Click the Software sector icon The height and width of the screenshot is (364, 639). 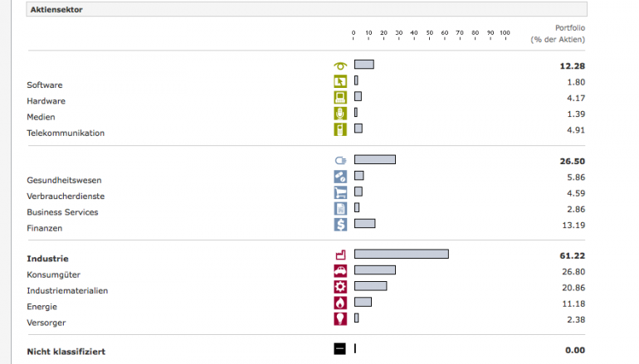click(x=339, y=81)
